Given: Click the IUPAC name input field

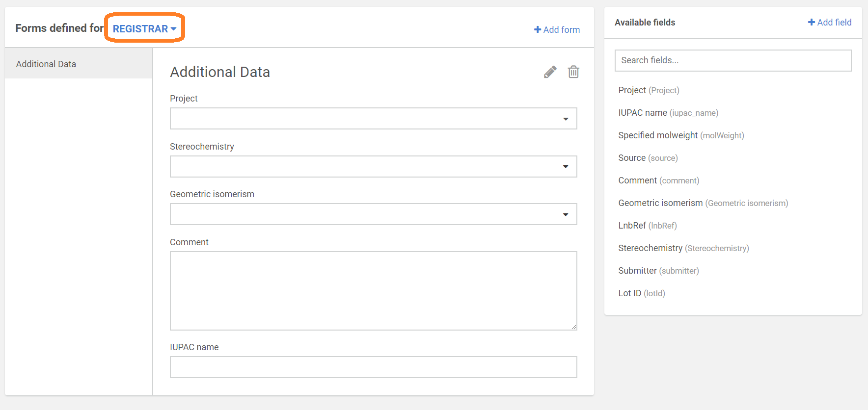Looking at the screenshot, I should (x=373, y=367).
